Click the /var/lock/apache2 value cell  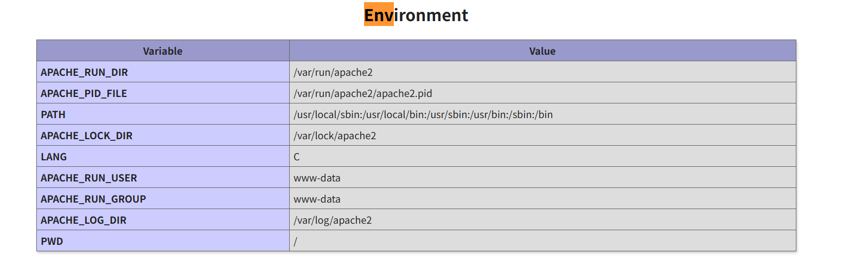tap(335, 135)
